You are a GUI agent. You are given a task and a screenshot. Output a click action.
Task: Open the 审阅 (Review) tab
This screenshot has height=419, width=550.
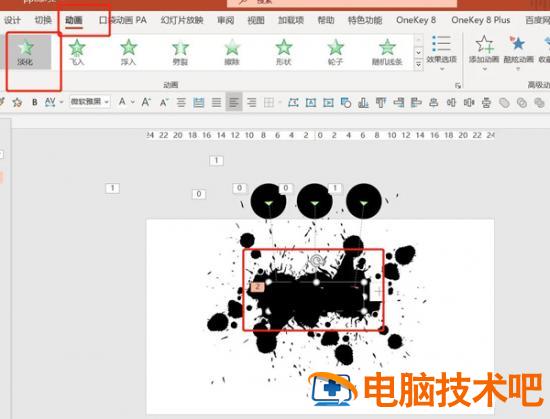(x=225, y=20)
